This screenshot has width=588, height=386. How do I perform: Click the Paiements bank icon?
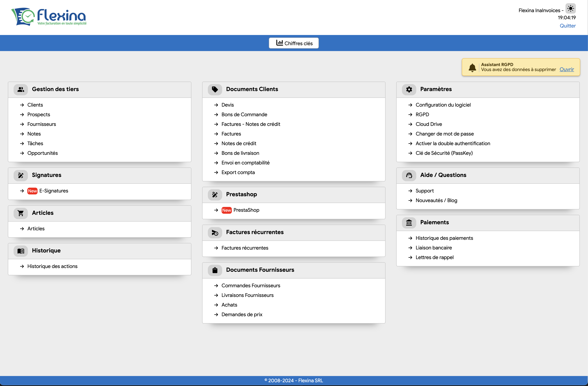pos(409,223)
